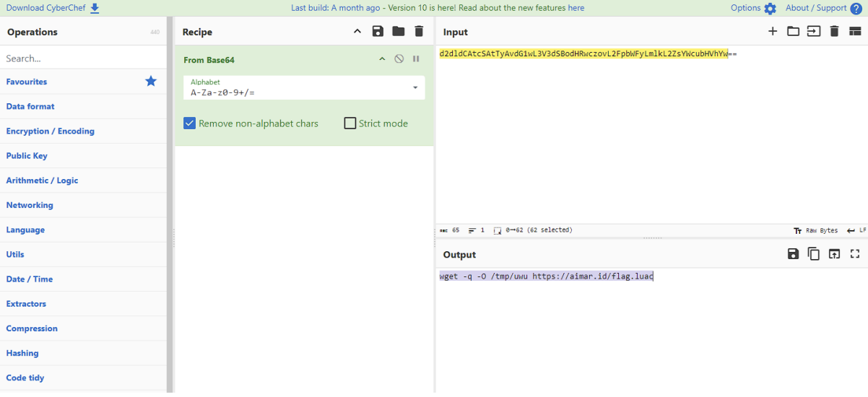
Task: Uncheck Remove non-alphabet chars
Action: (190, 123)
